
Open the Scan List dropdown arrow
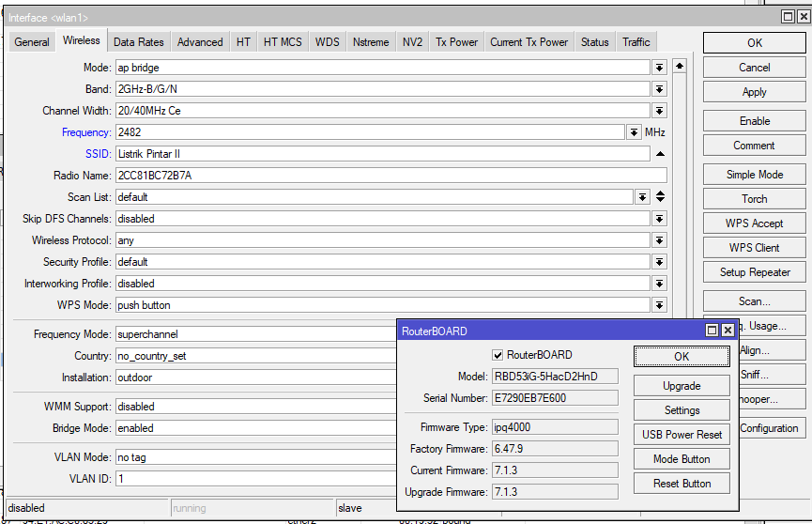coord(642,197)
